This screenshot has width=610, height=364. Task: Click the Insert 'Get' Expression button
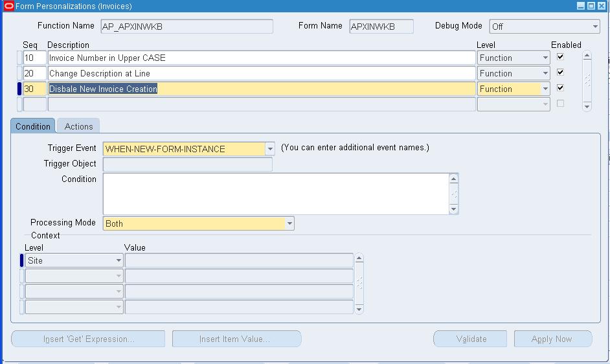pyautogui.click(x=89, y=339)
